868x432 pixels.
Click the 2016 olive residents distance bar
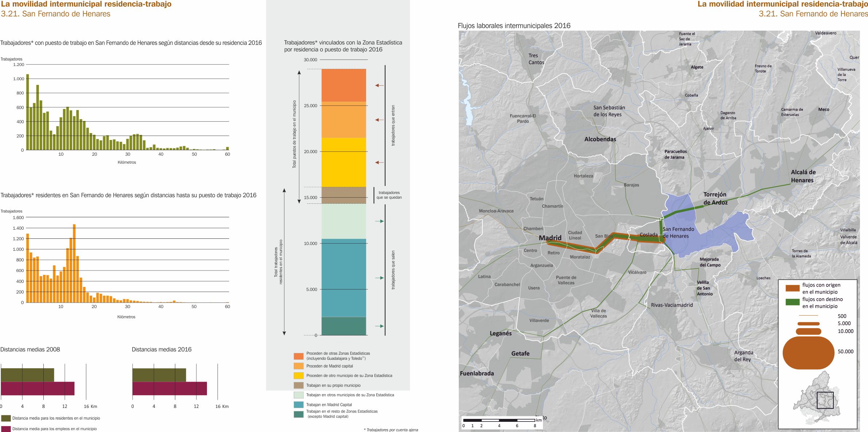pos(159,375)
